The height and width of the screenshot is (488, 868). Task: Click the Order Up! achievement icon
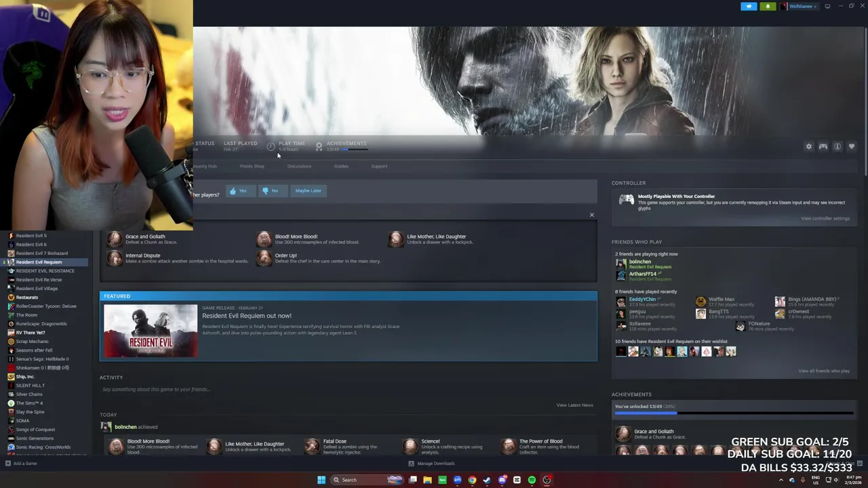264,258
